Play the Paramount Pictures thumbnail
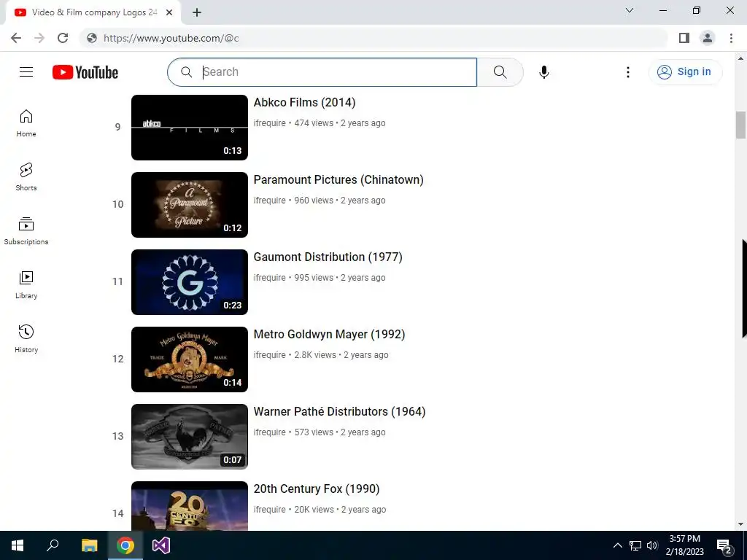The image size is (747, 560). tap(190, 205)
